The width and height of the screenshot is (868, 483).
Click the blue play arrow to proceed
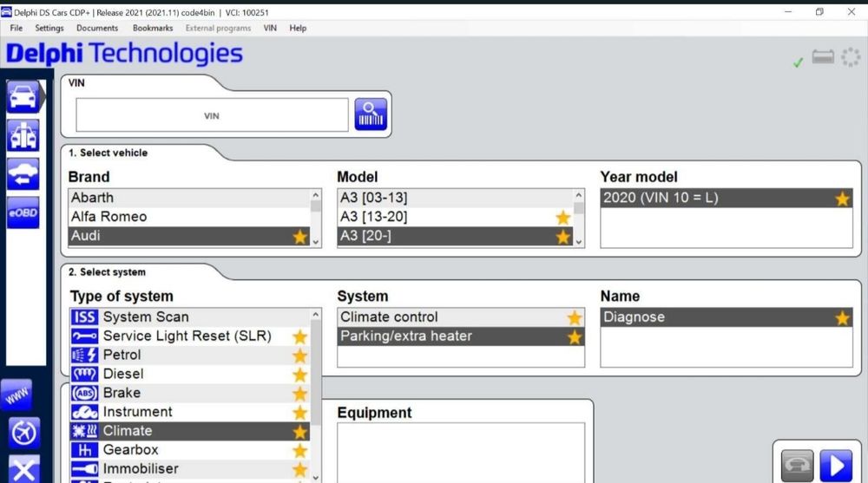(836, 466)
